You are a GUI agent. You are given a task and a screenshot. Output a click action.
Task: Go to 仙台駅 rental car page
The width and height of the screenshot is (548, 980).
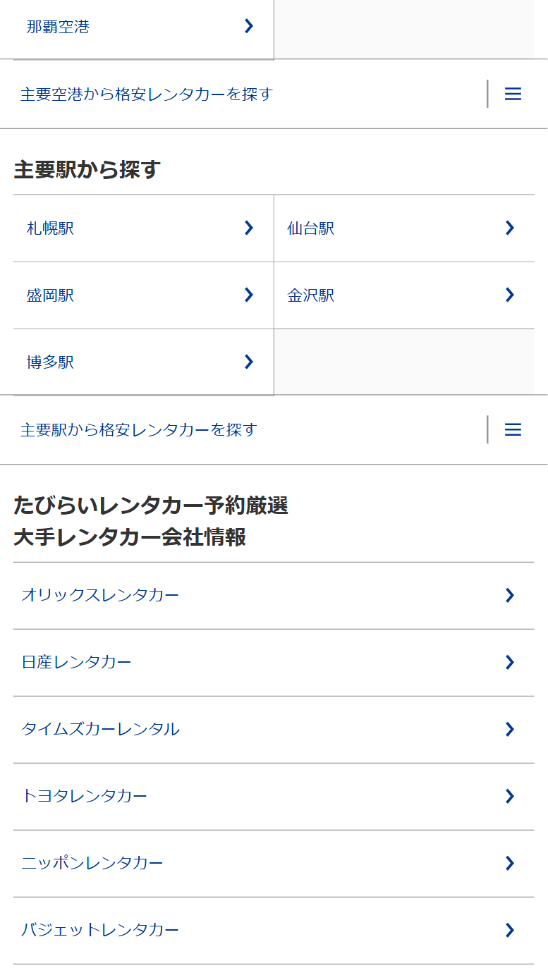[x=311, y=228]
